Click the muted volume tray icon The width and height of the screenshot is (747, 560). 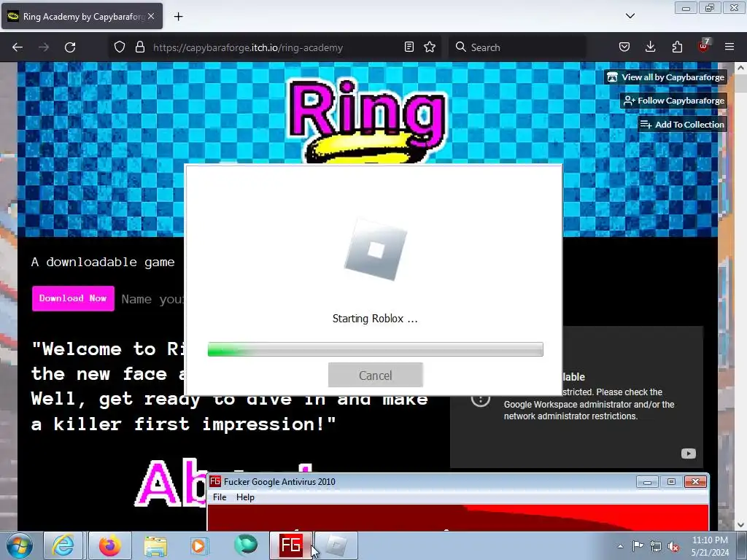click(x=673, y=547)
